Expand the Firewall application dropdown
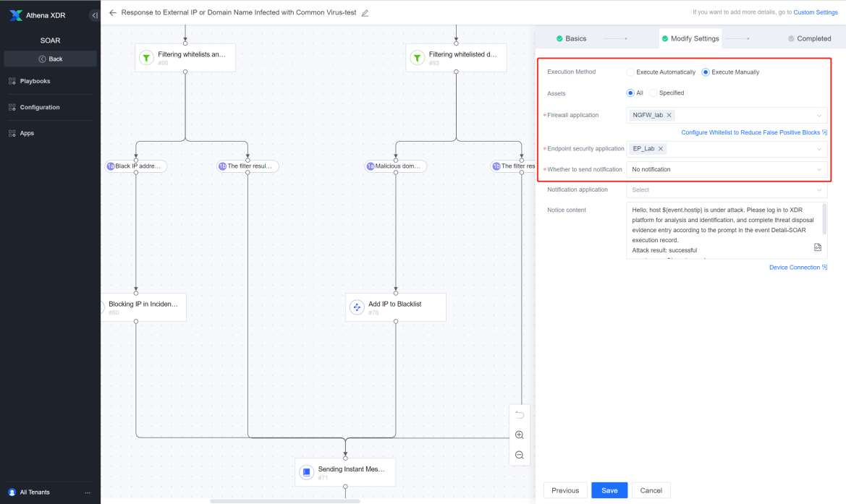This screenshot has width=846, height=504. tap(819, 116)
